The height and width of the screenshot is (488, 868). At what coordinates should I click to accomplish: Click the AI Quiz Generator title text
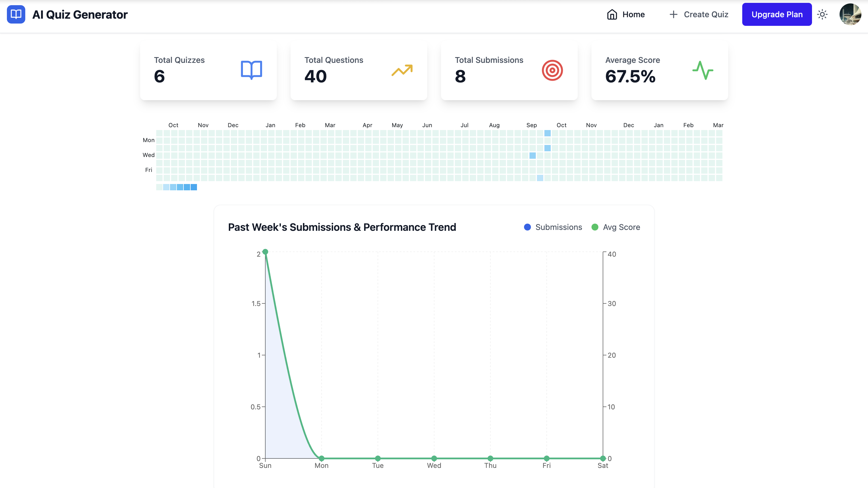coord(80,14)
